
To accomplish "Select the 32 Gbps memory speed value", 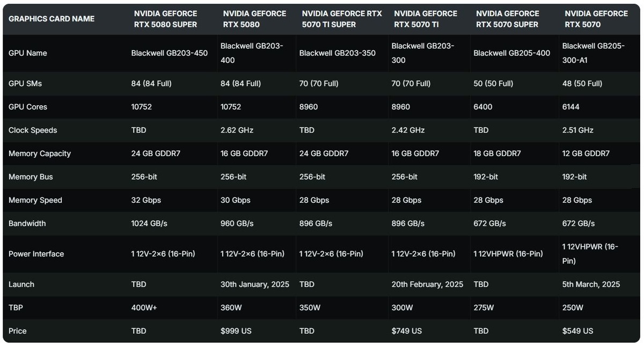I will pos(146,200).
